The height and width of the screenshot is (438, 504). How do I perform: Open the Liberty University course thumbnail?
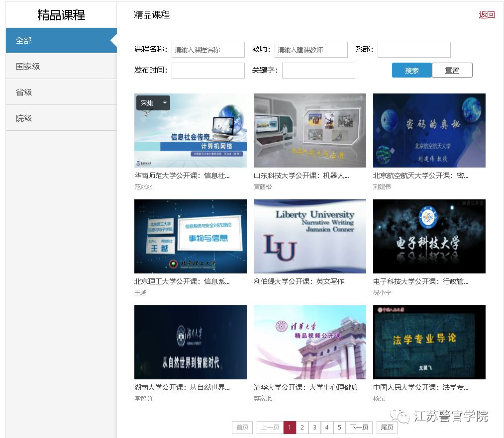point(310,236)
